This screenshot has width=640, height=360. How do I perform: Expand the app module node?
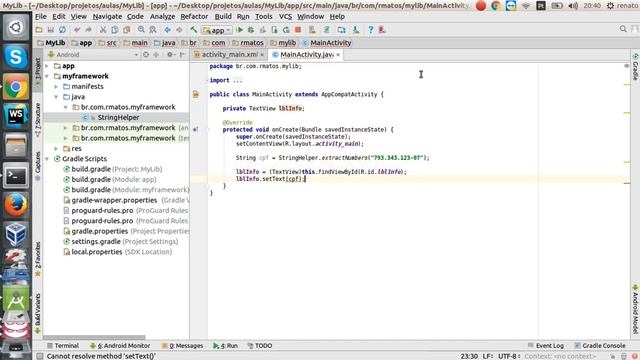tap(47, 66)
